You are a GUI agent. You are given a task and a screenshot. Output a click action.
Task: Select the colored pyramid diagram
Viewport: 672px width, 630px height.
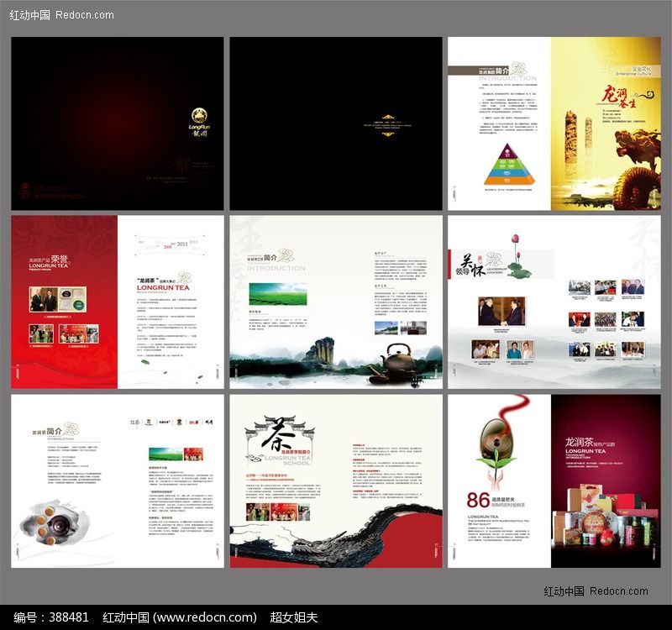coord(509,165)
